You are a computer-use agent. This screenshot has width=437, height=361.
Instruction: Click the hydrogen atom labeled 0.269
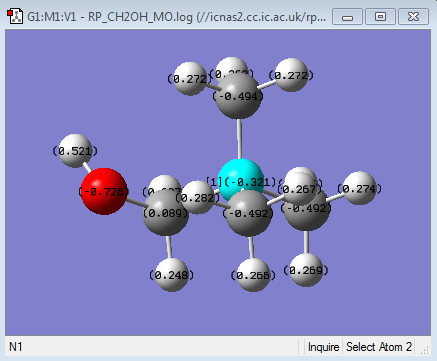(306, 270)
